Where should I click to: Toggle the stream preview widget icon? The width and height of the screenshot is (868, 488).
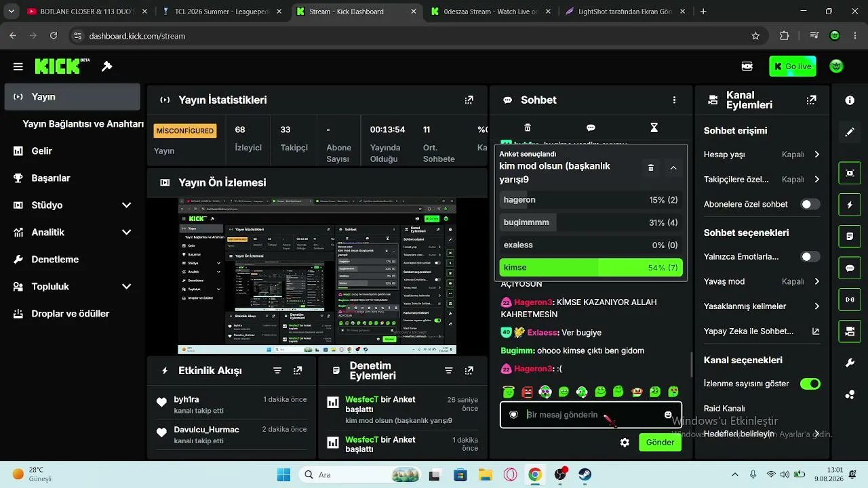[x=850, y=173]
